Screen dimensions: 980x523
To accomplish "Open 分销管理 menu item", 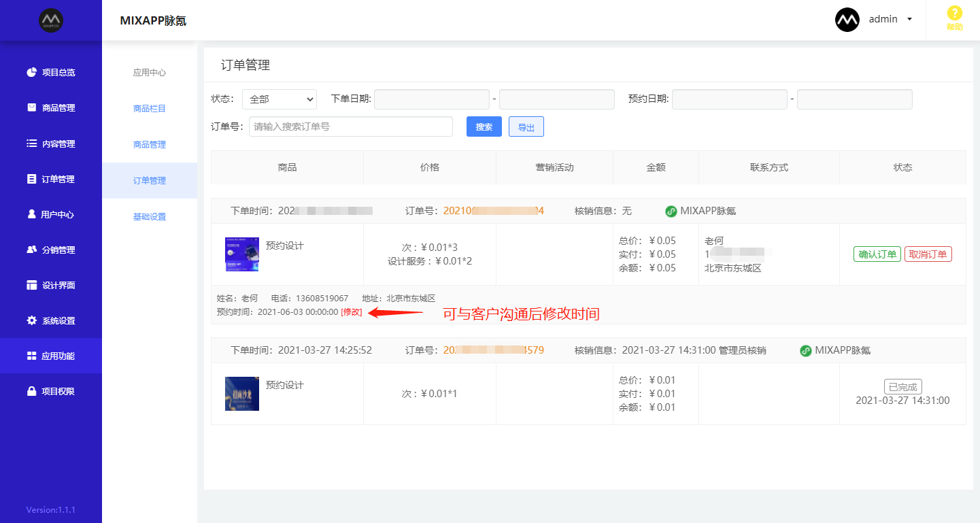I will click(x=58, y=250).
